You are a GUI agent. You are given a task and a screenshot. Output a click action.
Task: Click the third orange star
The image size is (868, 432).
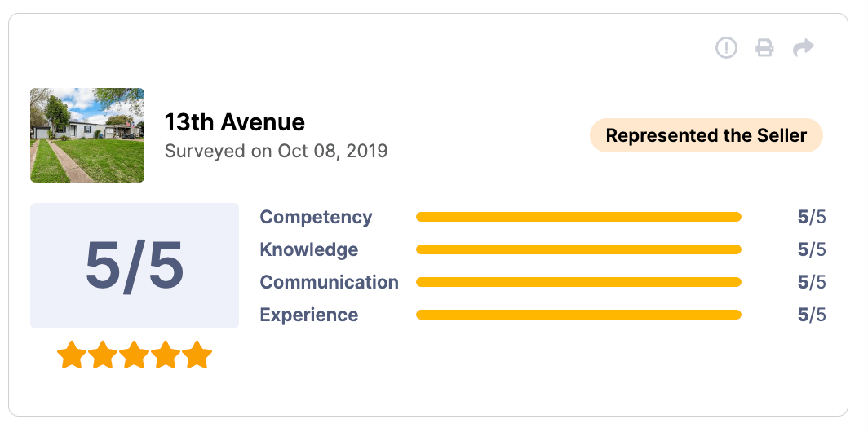tap(135, 355)
